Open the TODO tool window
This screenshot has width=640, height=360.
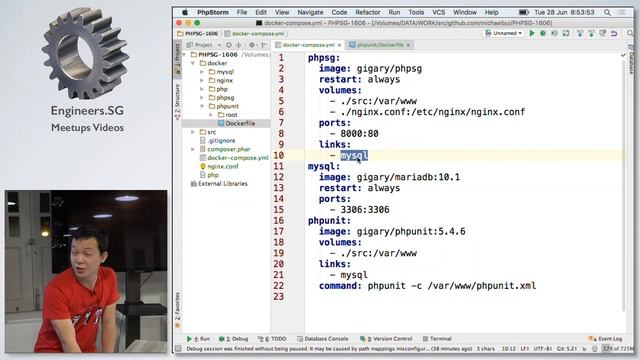(x=272, y=339)
